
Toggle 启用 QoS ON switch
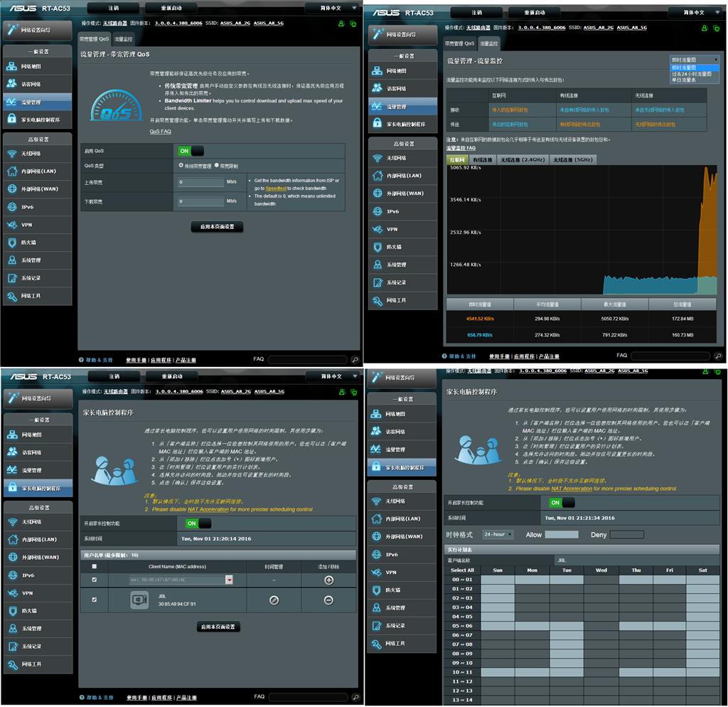pyautogui.click(x=191, y=151)
